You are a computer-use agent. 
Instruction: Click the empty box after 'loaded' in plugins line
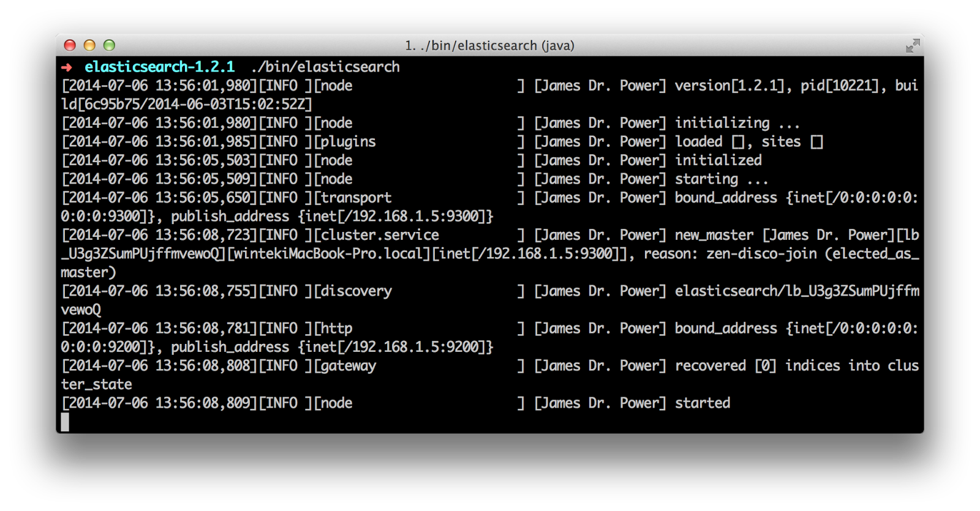738,142
